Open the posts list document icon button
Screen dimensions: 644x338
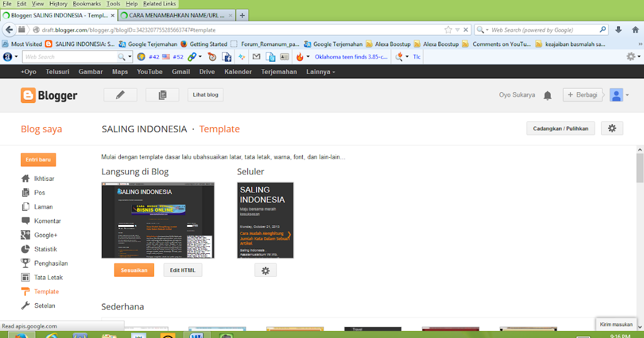(163, 95)
